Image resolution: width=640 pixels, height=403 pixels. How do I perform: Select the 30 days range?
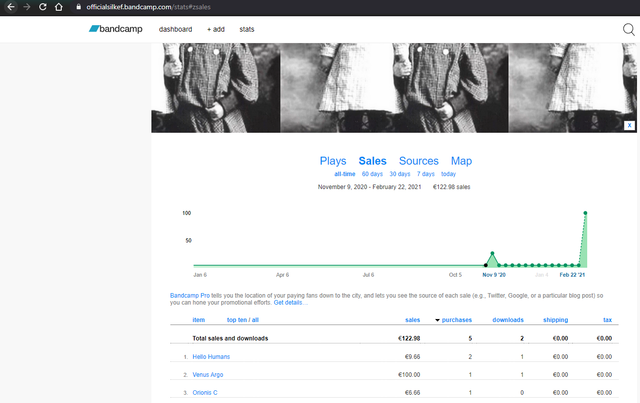tap(400, 174)
